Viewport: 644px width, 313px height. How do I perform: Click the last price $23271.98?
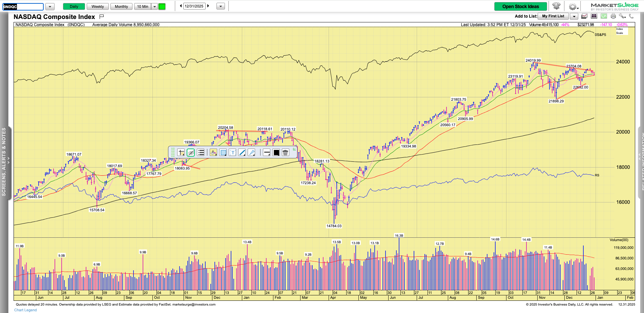(x=586, y=25)
